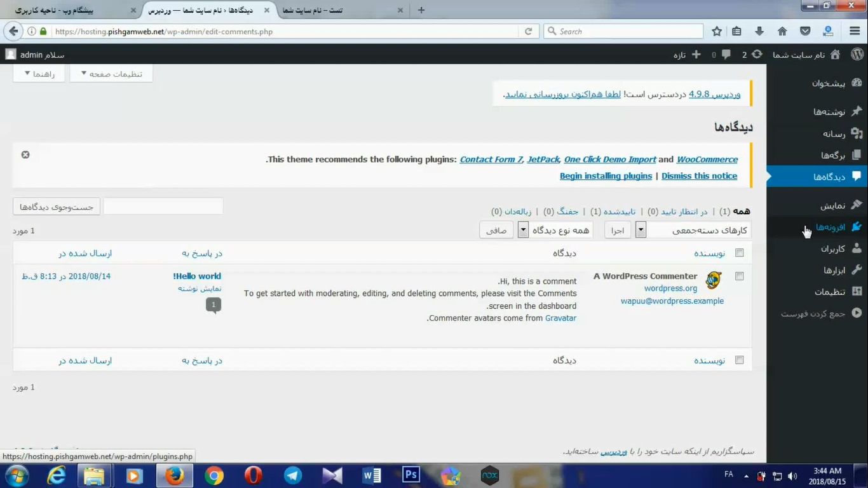Click the Wapuu commenter avatar
868x488 pixels.
point(714,280)
